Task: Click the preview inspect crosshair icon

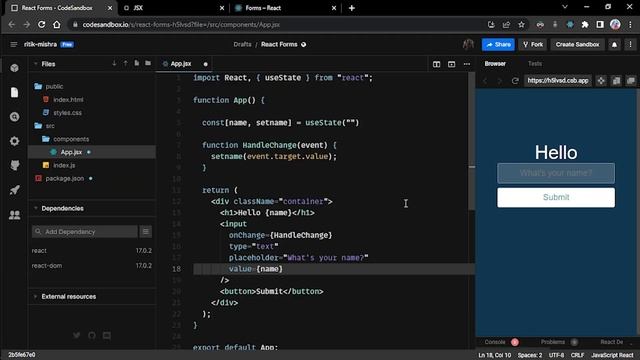Action: point(601,81)
